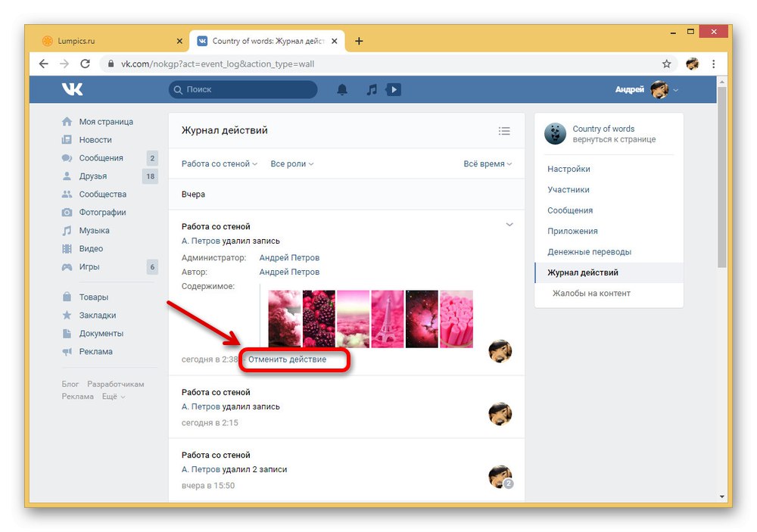Viewport: 757px width, 532px height.
Task: Open Настройки in group menu
Action: click(569, 169)
